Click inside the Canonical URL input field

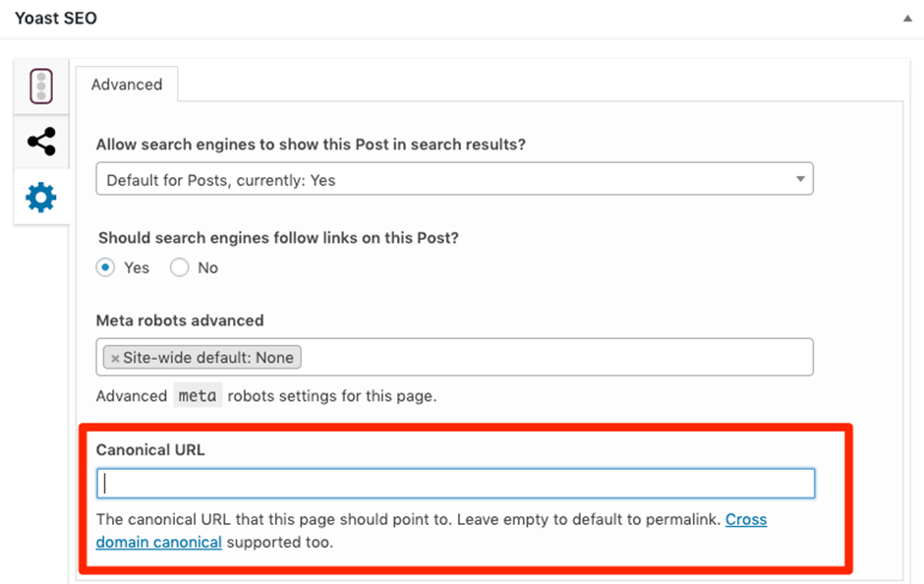click(453, 483)
